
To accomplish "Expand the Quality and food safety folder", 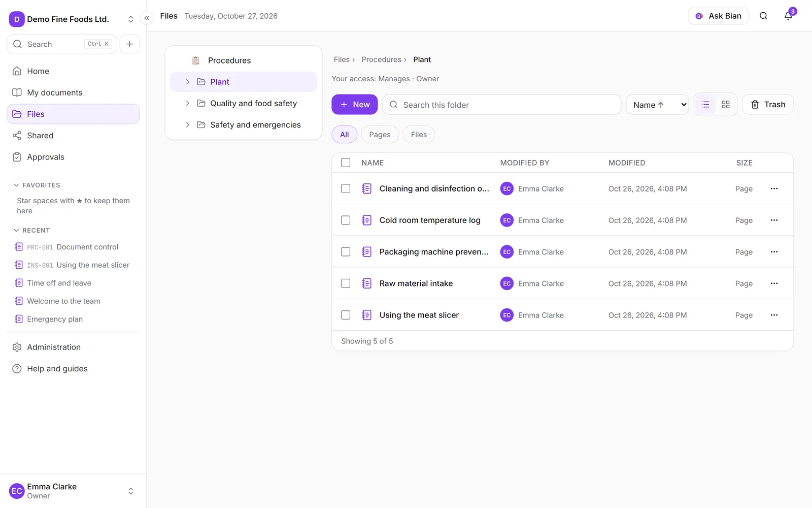I will click(187, 103).
